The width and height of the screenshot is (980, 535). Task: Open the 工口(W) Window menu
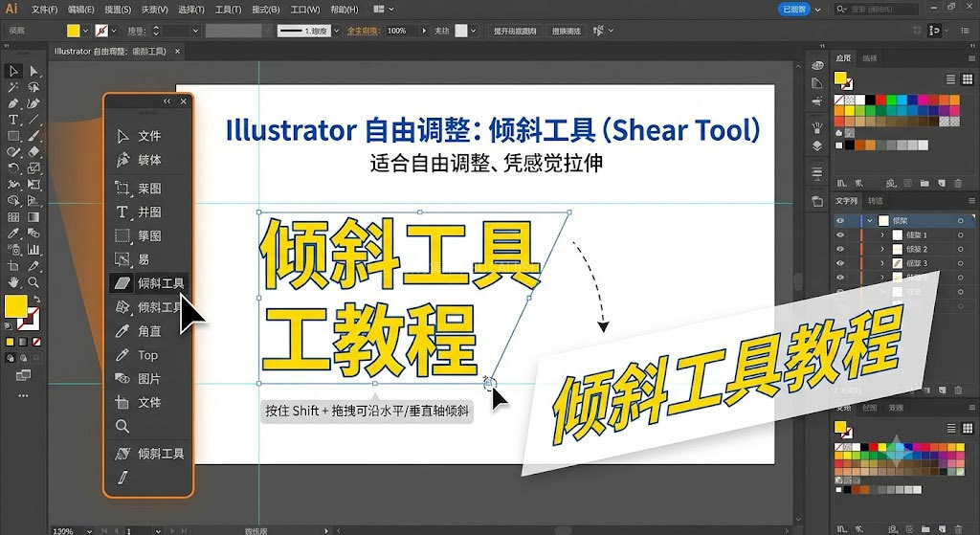(305, 10)
